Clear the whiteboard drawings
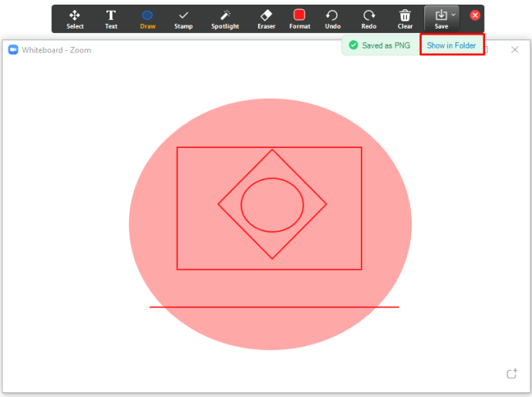The height and width of the screenshot is (397, 532). click(x=405, y=19)
